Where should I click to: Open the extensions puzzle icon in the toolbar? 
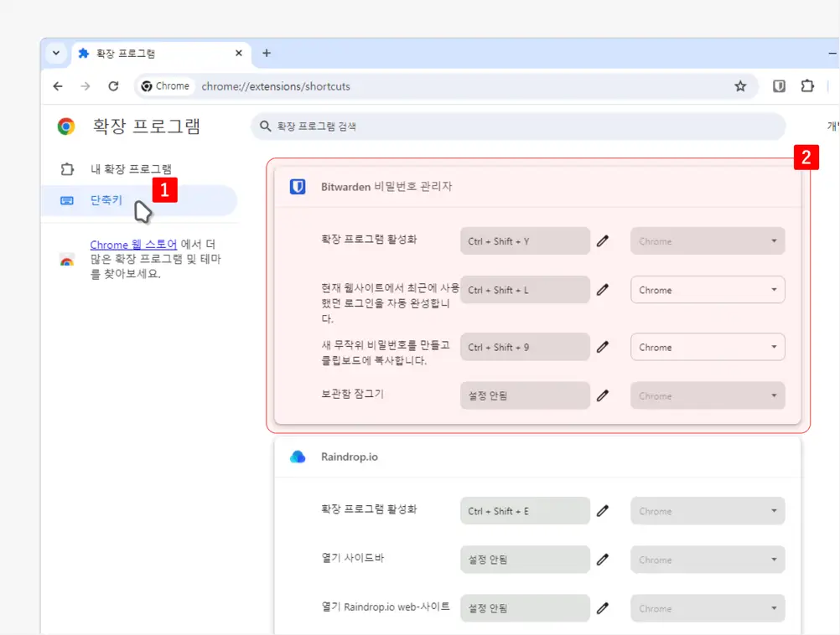click(807, 86)
